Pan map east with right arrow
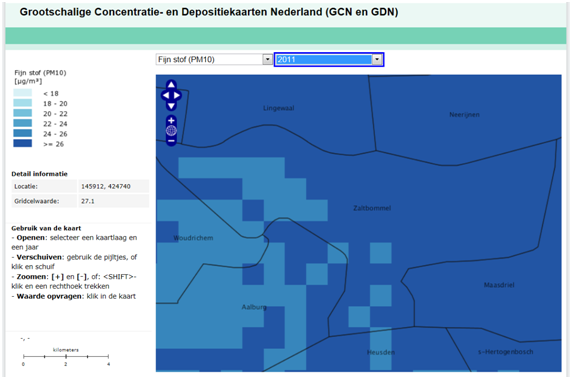 (177, 95)
